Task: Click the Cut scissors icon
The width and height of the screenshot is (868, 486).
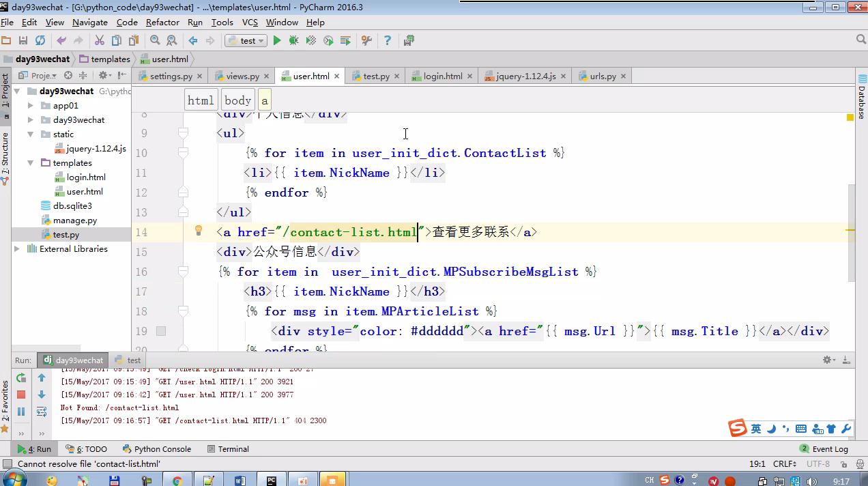Action: click(100, 41)
